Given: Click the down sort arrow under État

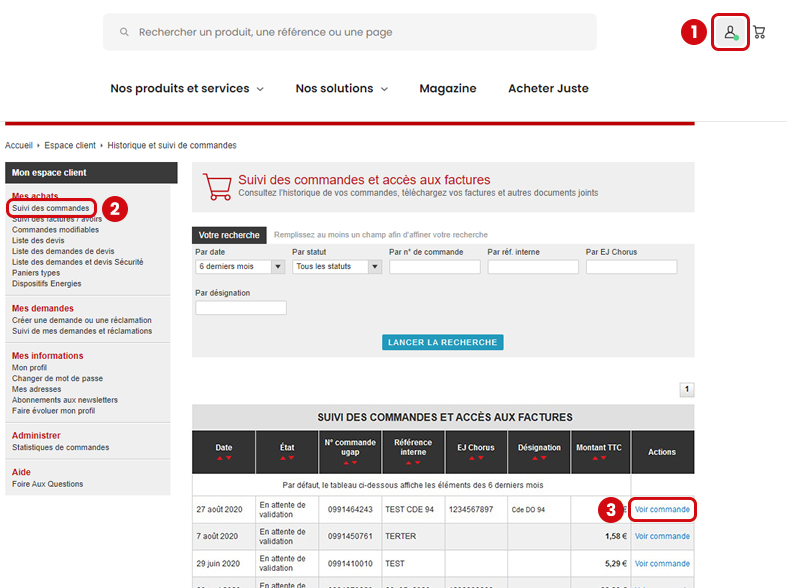Looking at the screenshot, I should 292,458.
